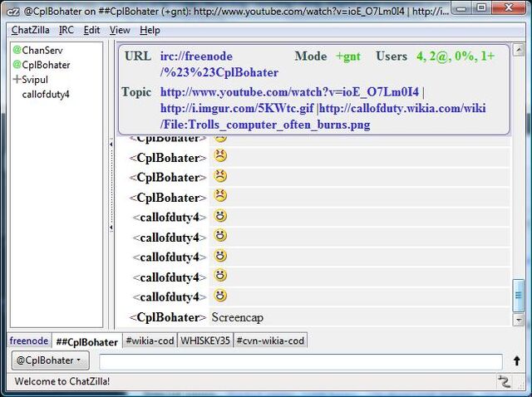Select Svipul in the user list
532x397 pixels.
(x=35, y=80)
